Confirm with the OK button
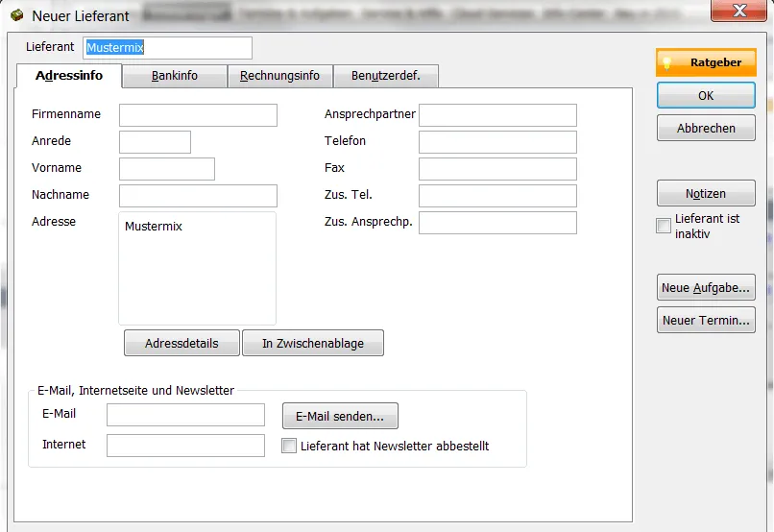This screenshot has height=532, width=774. [706, 95]
